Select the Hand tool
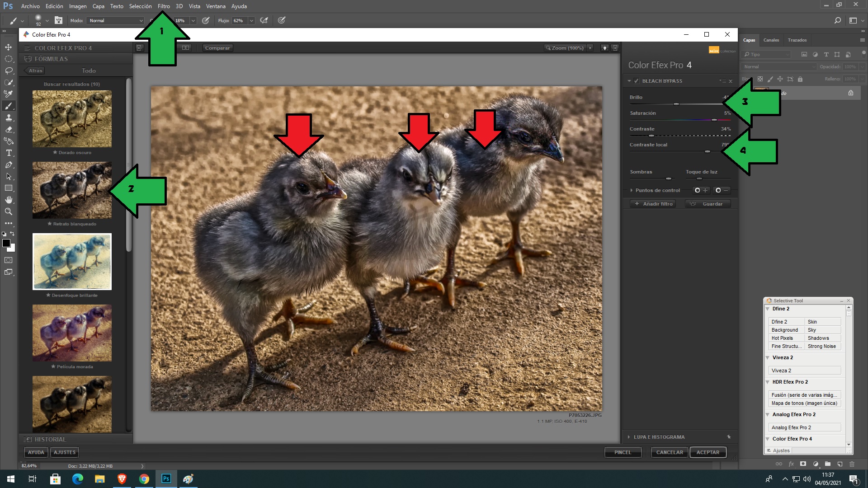Screen dimensions: 868x488 tap(9, 200)
